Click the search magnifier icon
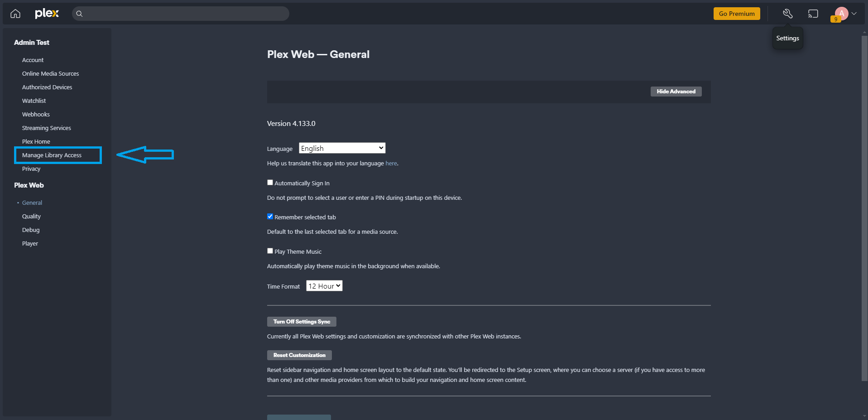Screen dimensions: 868x420 (79, 14)
